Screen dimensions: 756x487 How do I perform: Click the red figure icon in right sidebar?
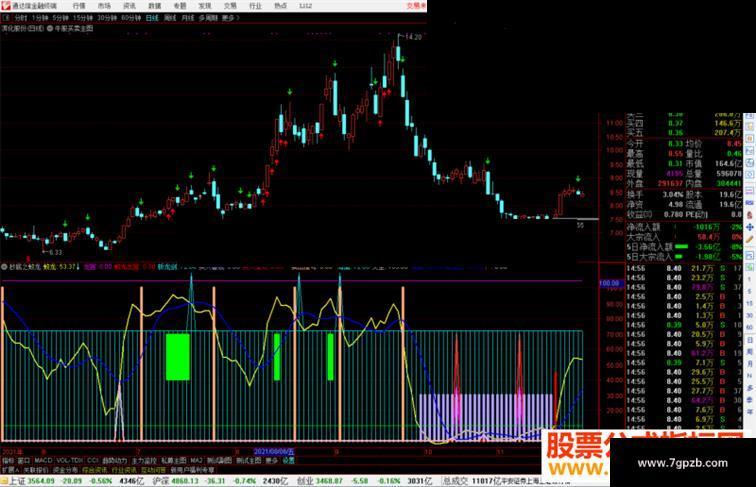(750, 215)
